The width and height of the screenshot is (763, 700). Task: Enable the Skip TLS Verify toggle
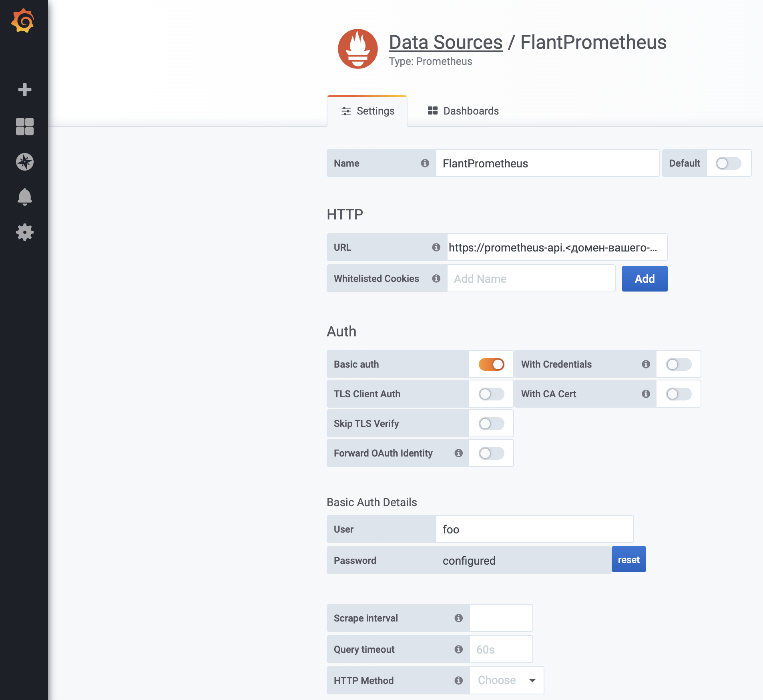click(x=491, y=424)
